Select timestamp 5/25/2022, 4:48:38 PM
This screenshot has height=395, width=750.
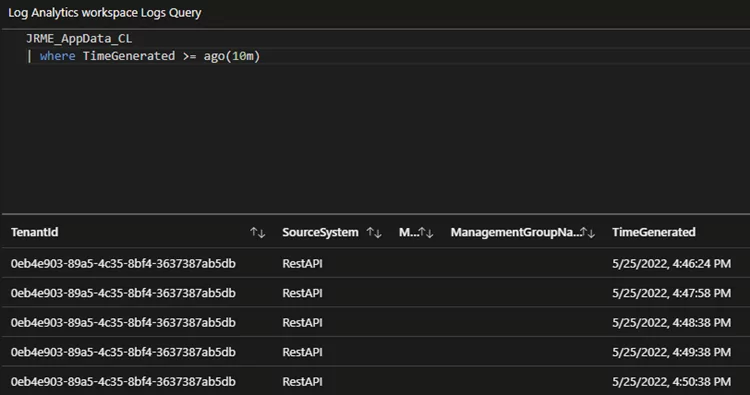click(672, 323)
